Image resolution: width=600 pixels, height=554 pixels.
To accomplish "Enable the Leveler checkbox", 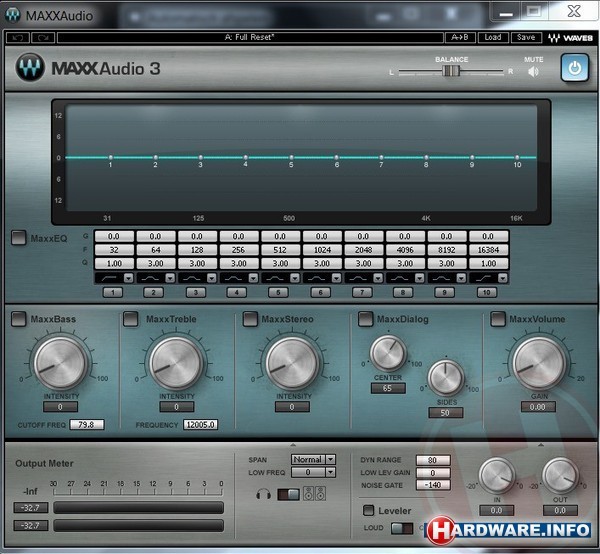I will pyautogui.click(x=368, y=510).
